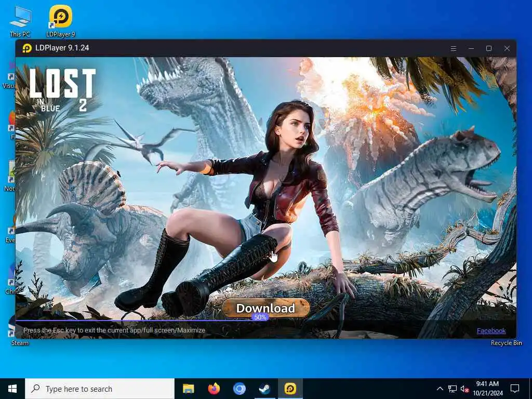This screenshot has height=399, width=532.
Task: Close the LDPlayer window
Action: [x=507, y=48]
